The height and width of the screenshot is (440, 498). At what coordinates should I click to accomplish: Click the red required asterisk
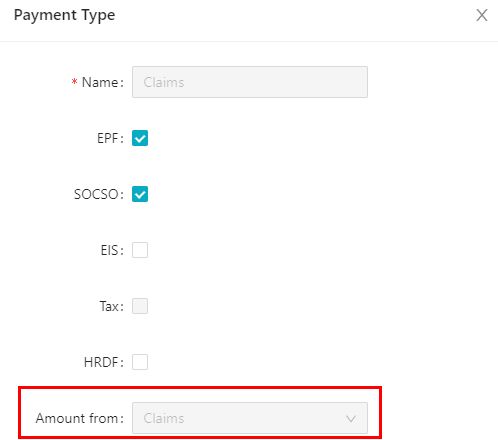coord(75,82)
